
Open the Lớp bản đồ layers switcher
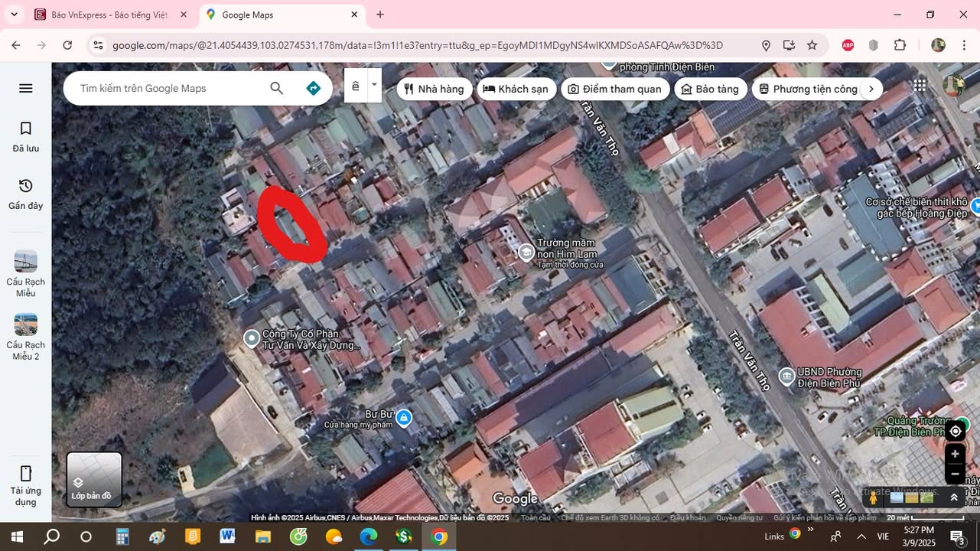93,479
